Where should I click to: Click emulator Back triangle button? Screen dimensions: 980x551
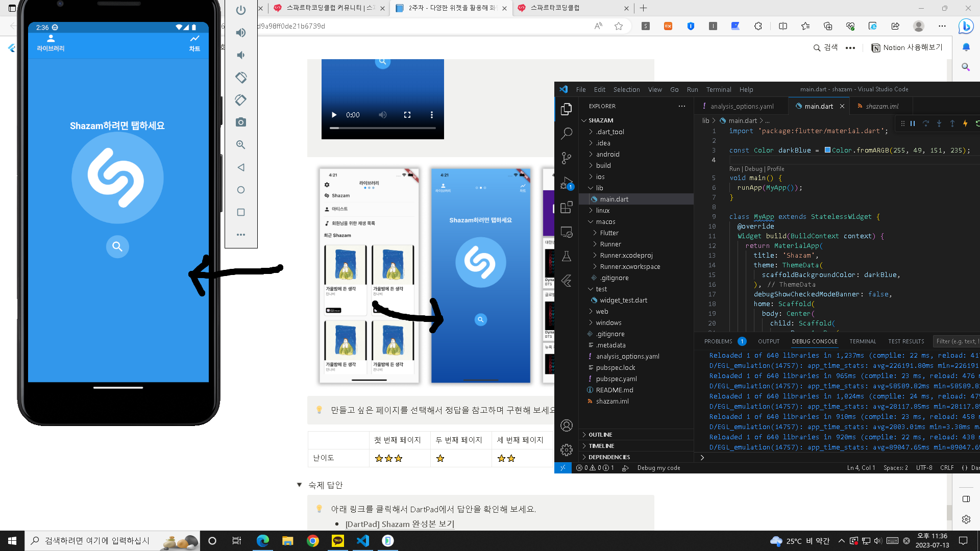click(x=241, y=167)
